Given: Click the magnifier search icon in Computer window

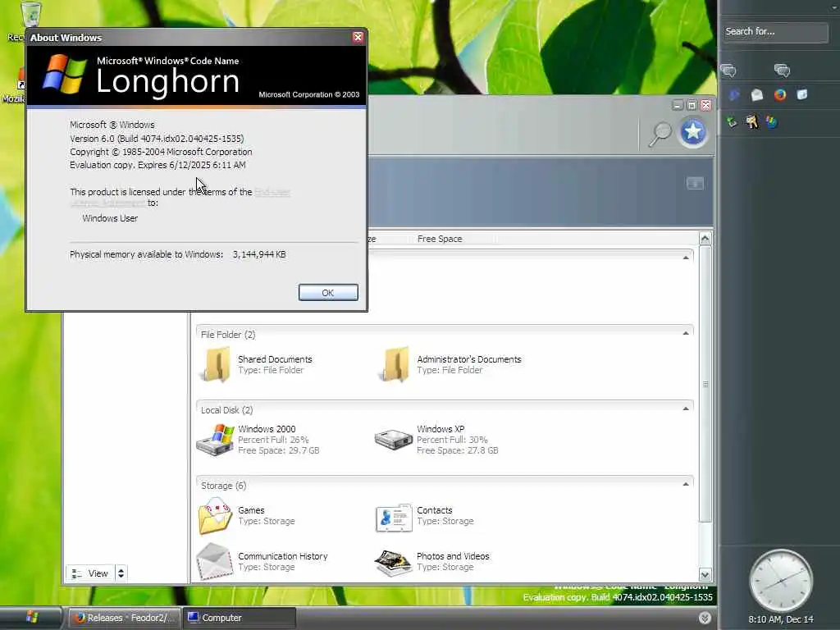Looking at the screenshot, I should coord(660,134).
